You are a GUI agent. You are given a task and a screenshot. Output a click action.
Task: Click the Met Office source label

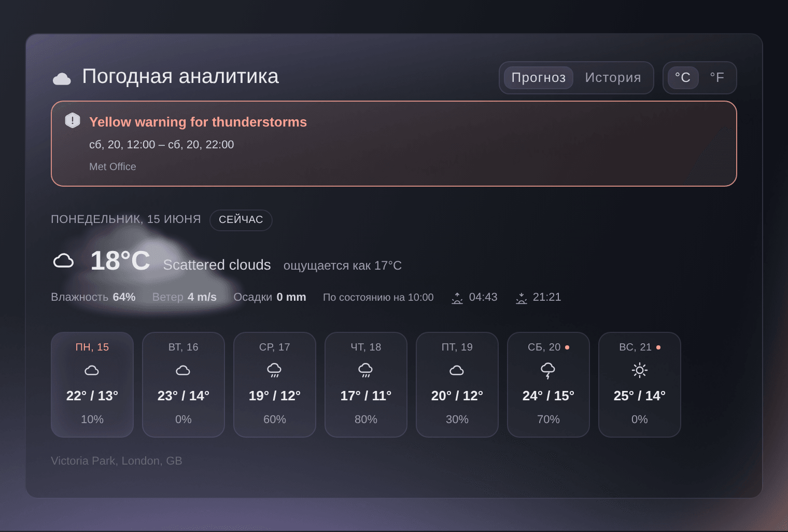pyautogui.click(x=112, y=167)
